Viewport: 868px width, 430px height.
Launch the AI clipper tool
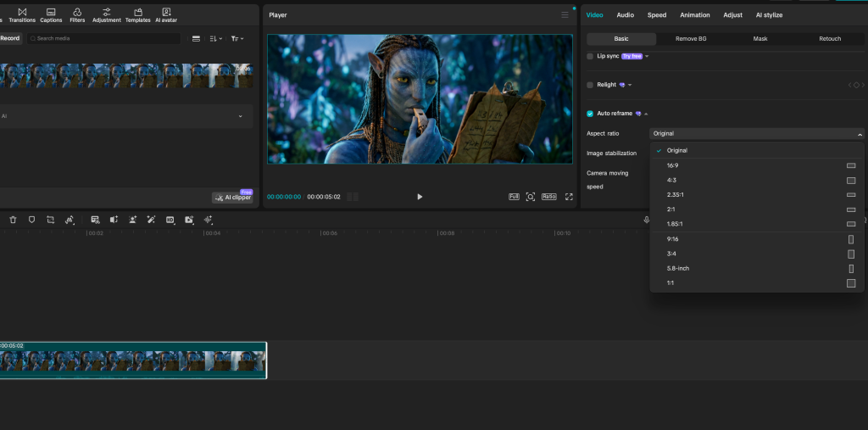pyautogui.click(x=232, y=198)
